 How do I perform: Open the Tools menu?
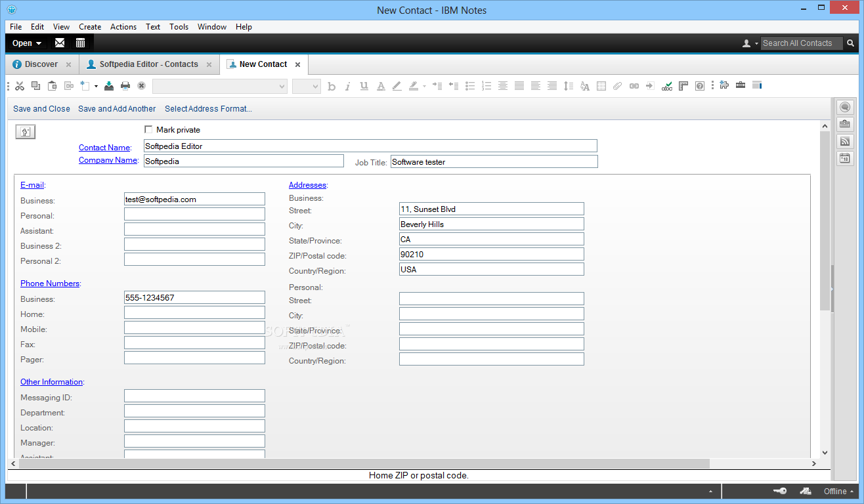tap(179, 27)
